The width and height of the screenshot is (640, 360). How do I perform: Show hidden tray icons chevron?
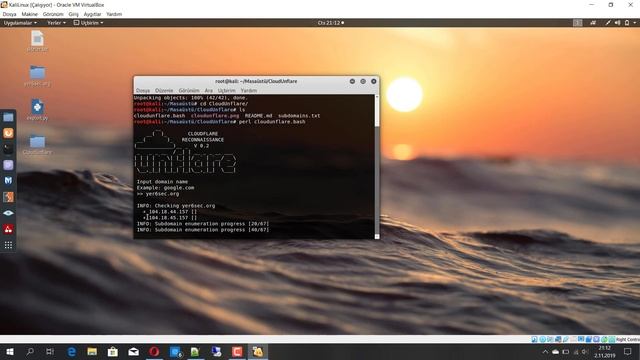(545, 351)
